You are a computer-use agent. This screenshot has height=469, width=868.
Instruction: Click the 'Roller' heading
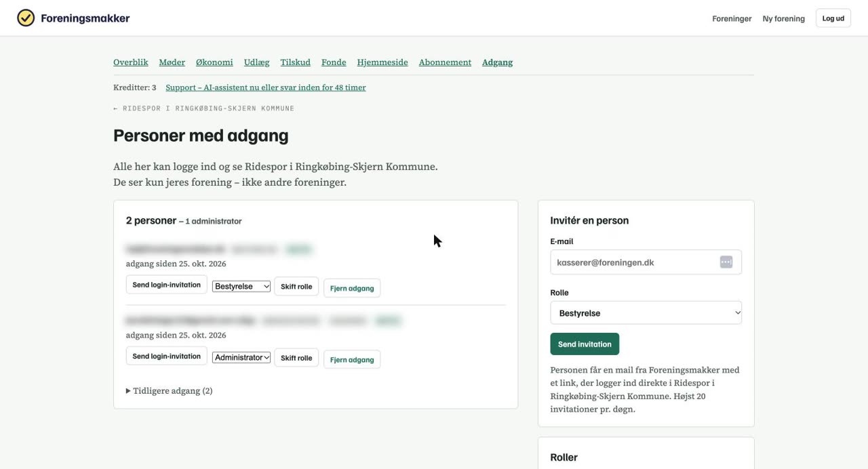click(564, 457)
